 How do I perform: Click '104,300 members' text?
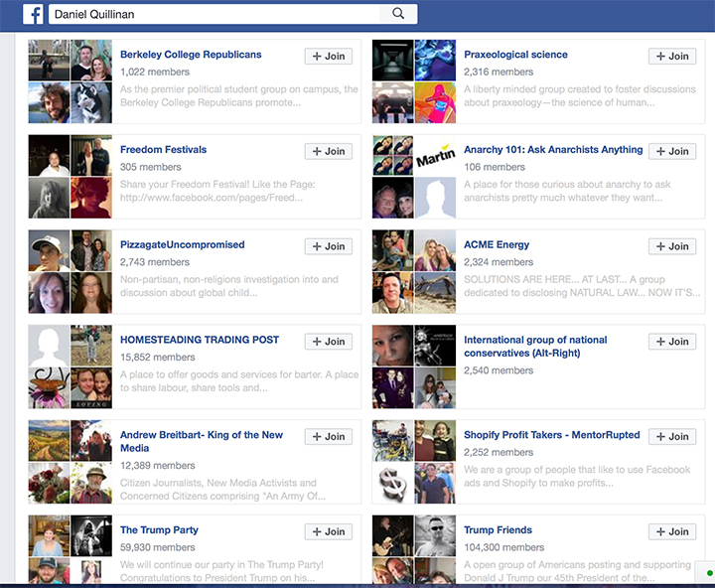[503, 547]
